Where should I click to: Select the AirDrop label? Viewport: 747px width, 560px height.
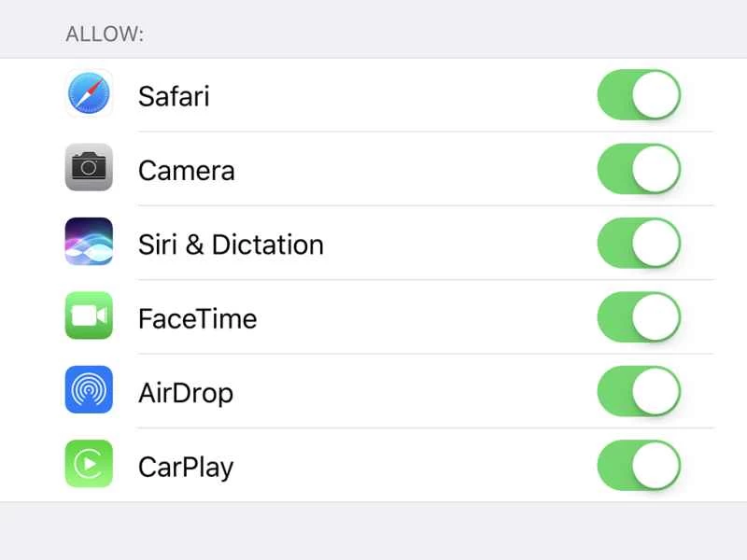[x=186, y=392]
